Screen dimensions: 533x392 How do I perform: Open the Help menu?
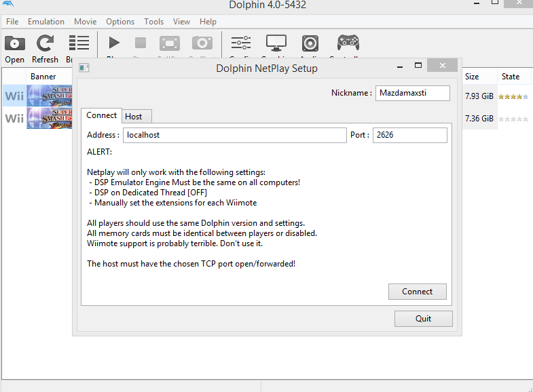coord(208,22)
